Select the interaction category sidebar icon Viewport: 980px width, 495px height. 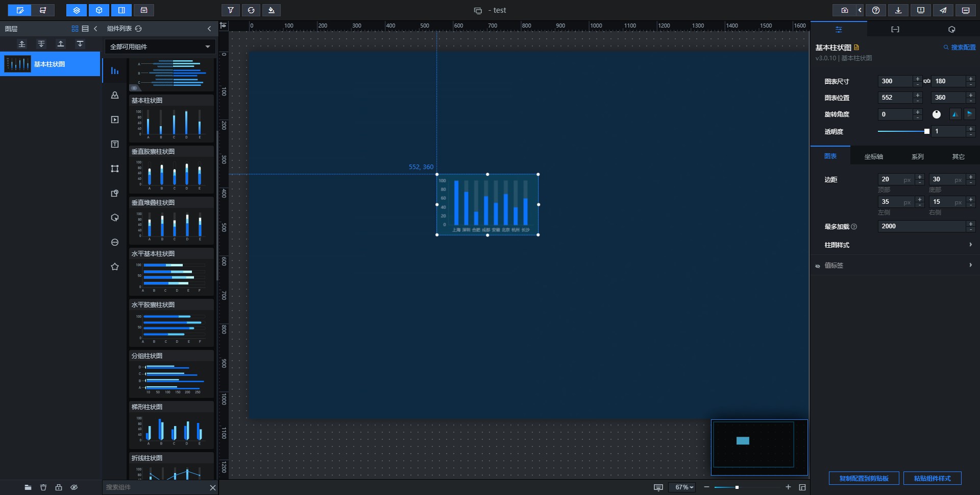(x=115, y=218)
